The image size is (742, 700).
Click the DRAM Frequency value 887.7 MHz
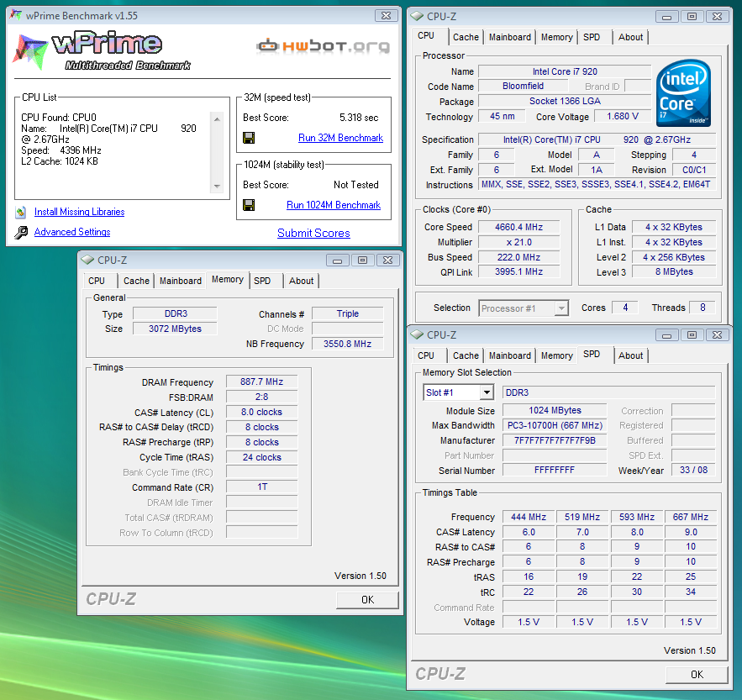(261, 382)
